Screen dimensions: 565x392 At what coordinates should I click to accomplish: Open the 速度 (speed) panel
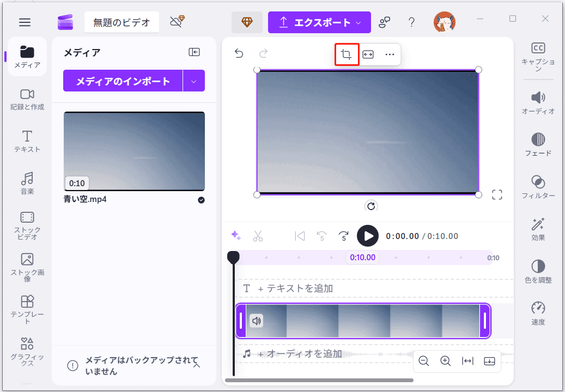tap(538, 310)
